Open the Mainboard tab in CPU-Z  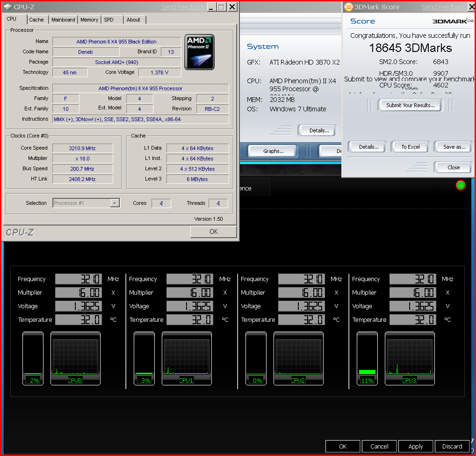pos(63,20)
